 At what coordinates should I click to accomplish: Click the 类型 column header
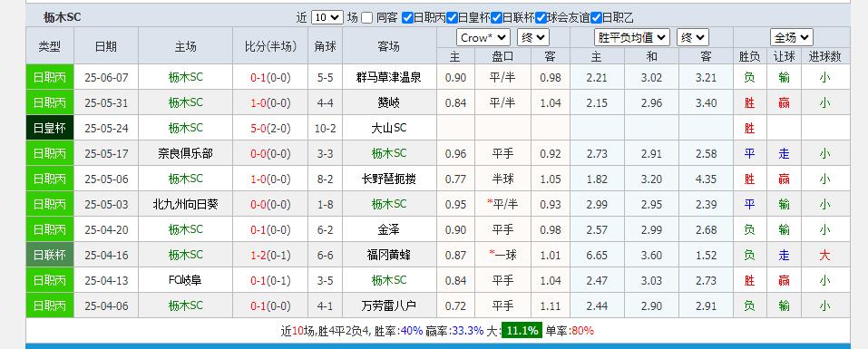(49, 46)
